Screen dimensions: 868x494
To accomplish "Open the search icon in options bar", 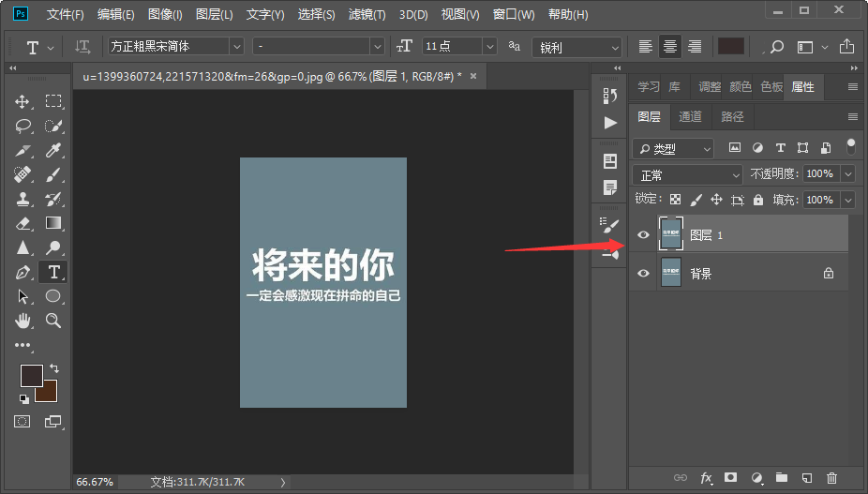I will 777,47.
